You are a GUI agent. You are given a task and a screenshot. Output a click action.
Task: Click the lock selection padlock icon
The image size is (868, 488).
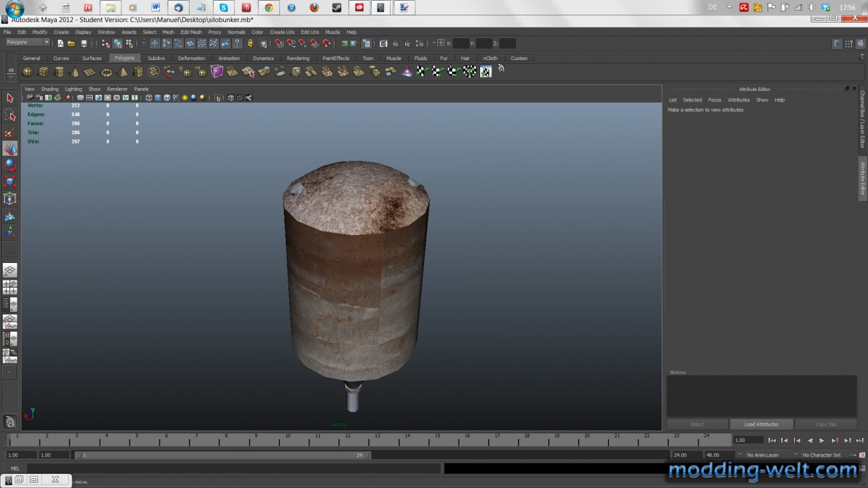point(251,43)
